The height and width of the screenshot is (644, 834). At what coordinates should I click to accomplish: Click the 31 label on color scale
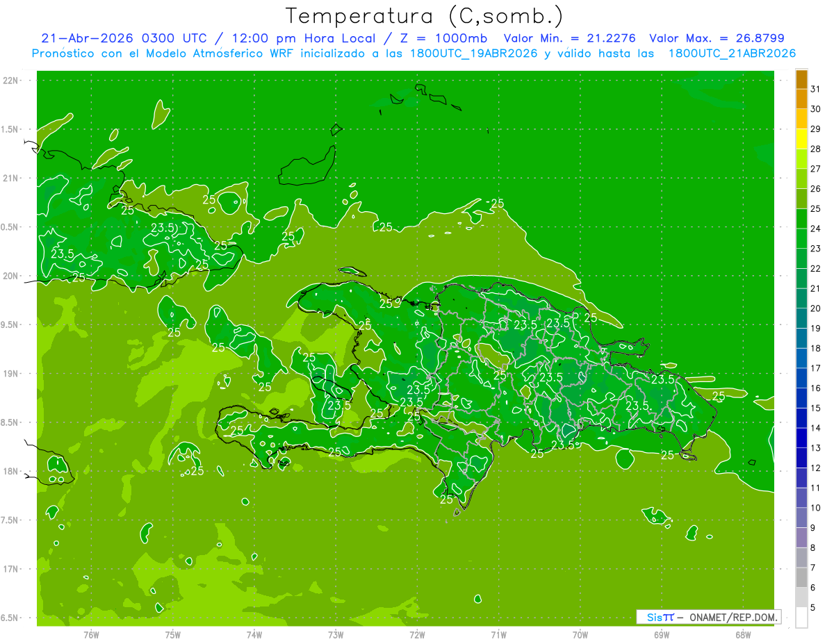815,89
